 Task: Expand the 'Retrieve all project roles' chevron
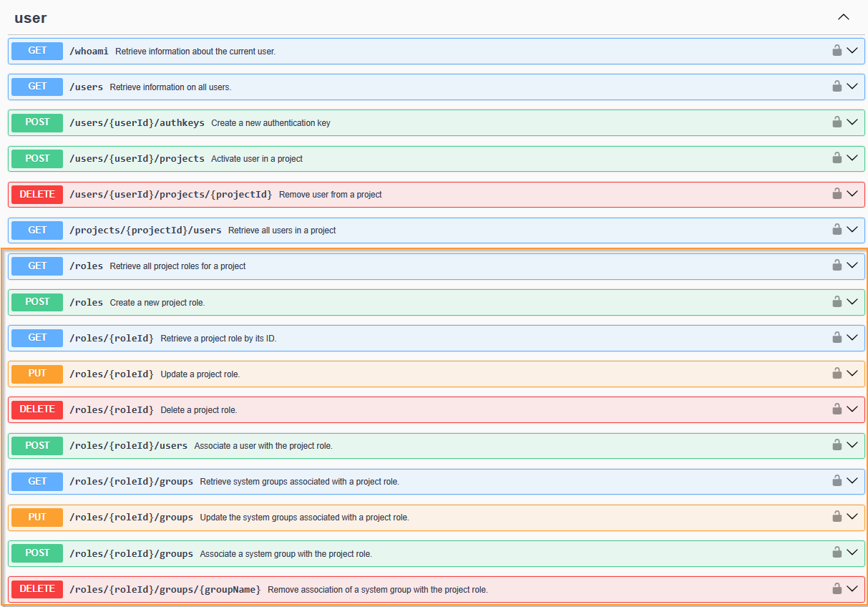(x=852, y=266)
